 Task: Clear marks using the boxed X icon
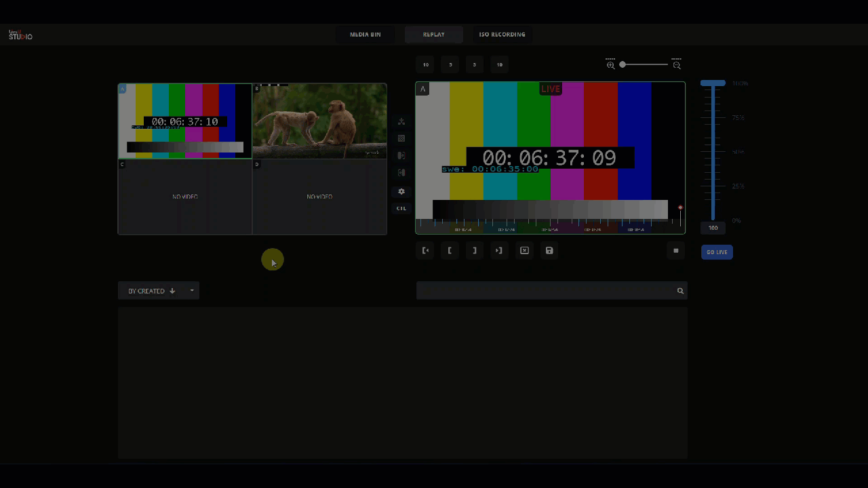(524, 251)
